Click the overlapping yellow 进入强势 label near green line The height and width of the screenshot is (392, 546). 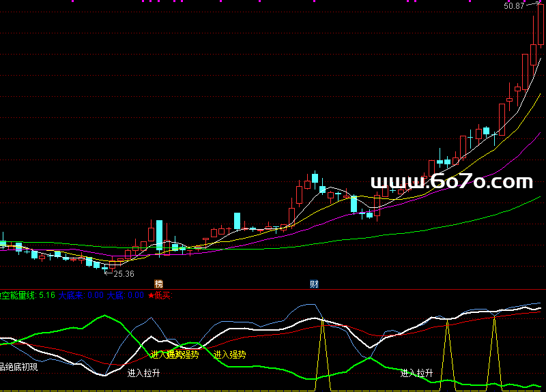click(x=175, y=355)
